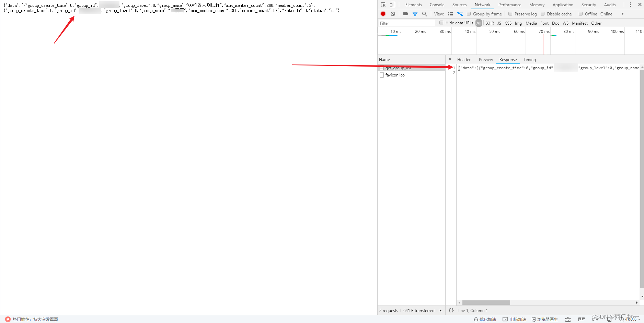Toggle Group by frame
This screenshot has height=323, width=644.
(x=469, y=14)
